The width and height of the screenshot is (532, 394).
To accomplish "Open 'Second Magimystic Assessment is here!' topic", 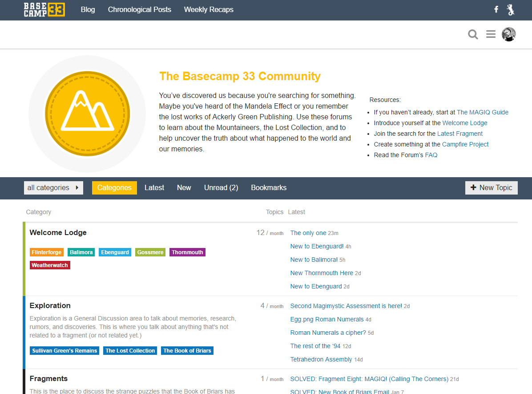I will click(346, 306).
